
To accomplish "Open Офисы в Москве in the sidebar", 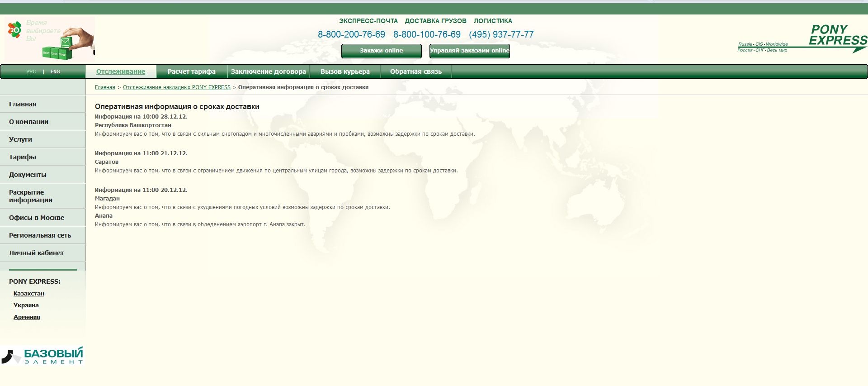I will (x=42, y=218).
